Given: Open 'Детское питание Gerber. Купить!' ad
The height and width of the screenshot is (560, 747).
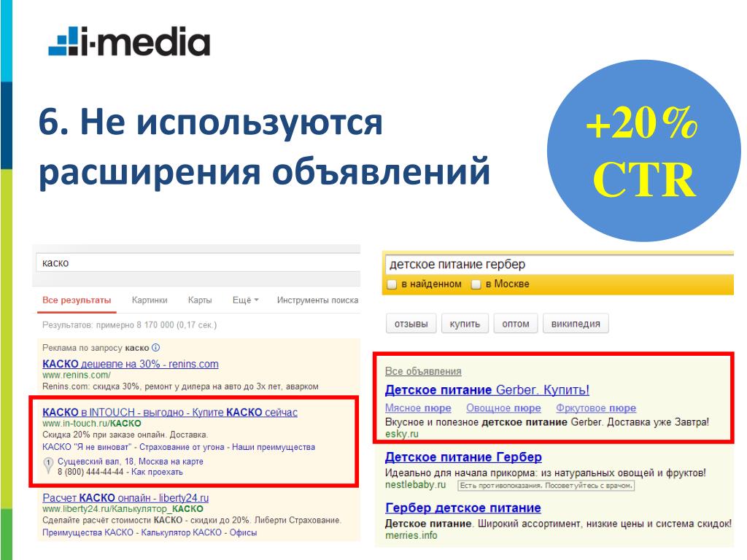Looking at the screenshot, I should (x=487, y=390).
